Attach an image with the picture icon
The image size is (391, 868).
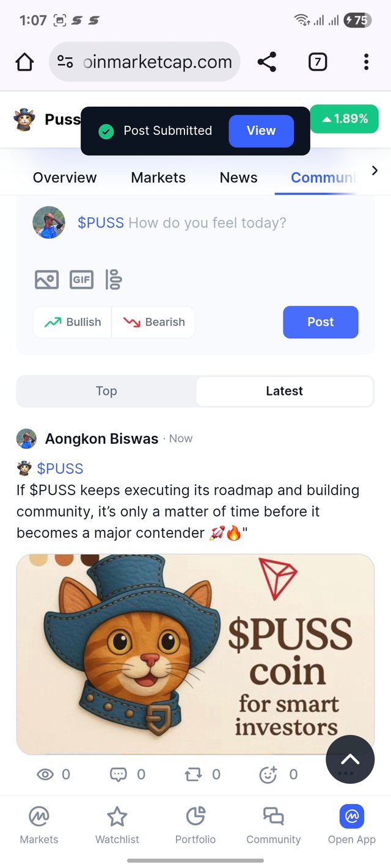[x=46, y=280]
